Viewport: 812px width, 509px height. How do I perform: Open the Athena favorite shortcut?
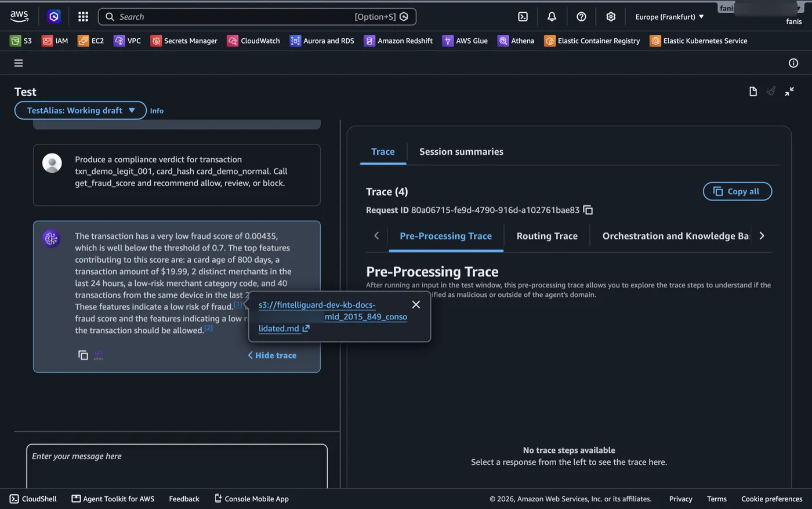tap(516, 41)
